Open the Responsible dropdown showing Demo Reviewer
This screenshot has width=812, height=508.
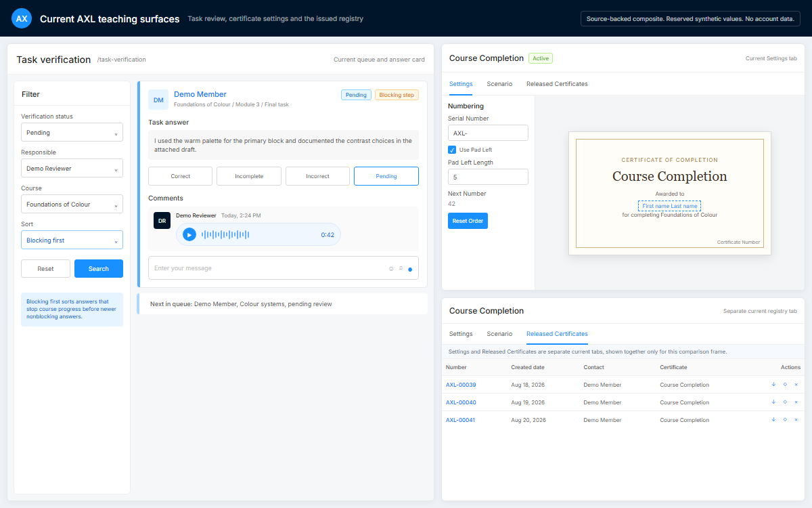[72, 169]
